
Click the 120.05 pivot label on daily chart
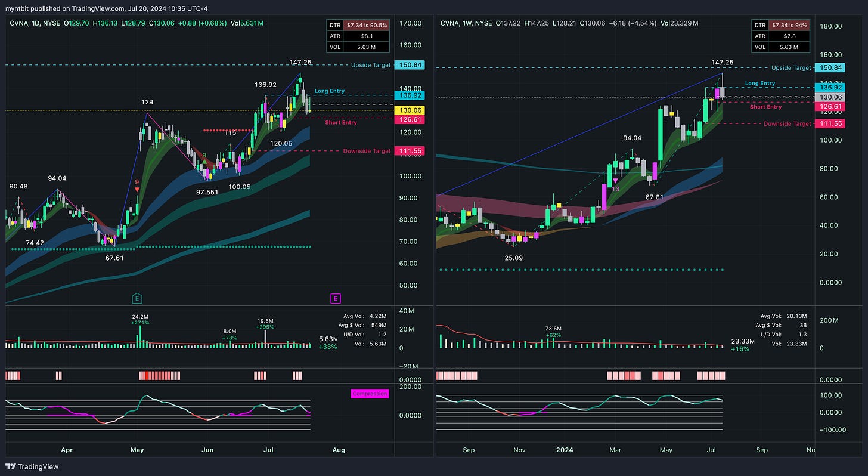coord(280,144)
